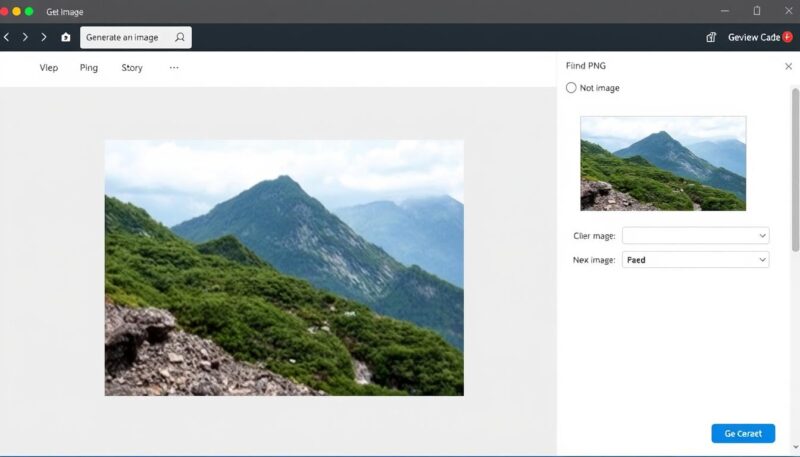Select the Not image radio button
This screenshot has height=457, width=800.
click(571, 88)
